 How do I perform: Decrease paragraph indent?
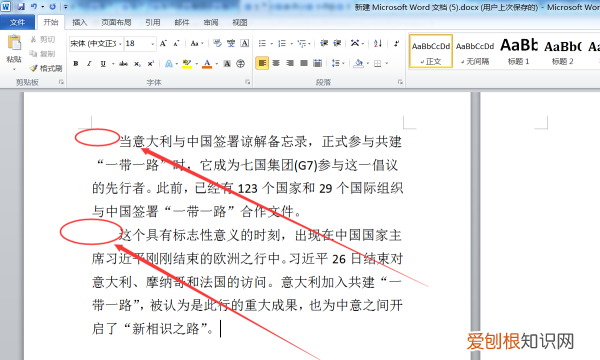pos(324,43)
